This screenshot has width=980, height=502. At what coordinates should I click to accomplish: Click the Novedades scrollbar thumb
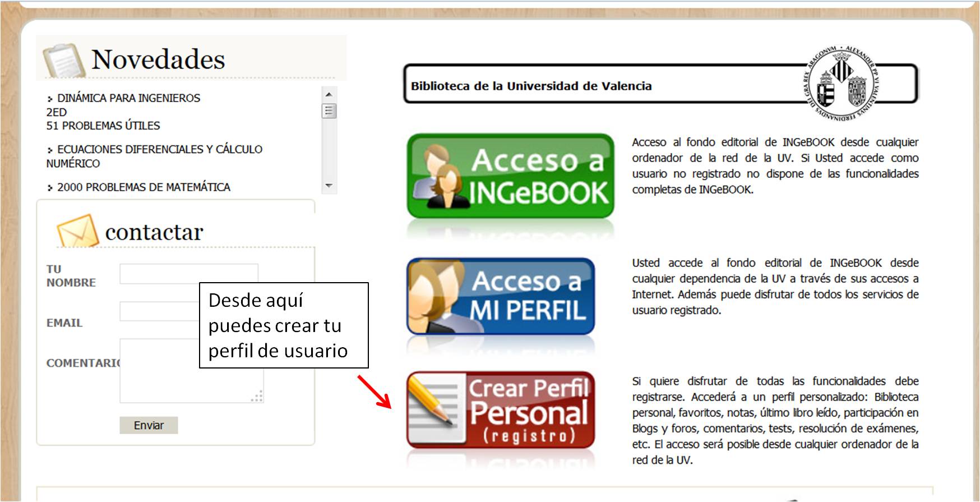329,111
